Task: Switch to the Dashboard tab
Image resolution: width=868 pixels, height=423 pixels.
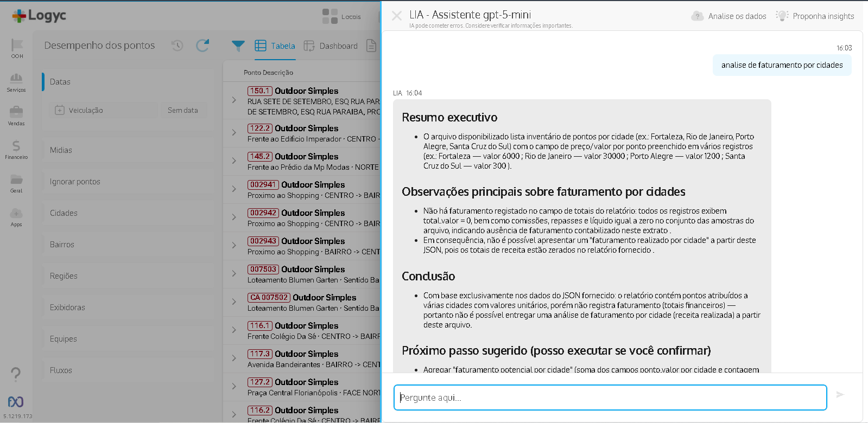Action: coord(331,46)
